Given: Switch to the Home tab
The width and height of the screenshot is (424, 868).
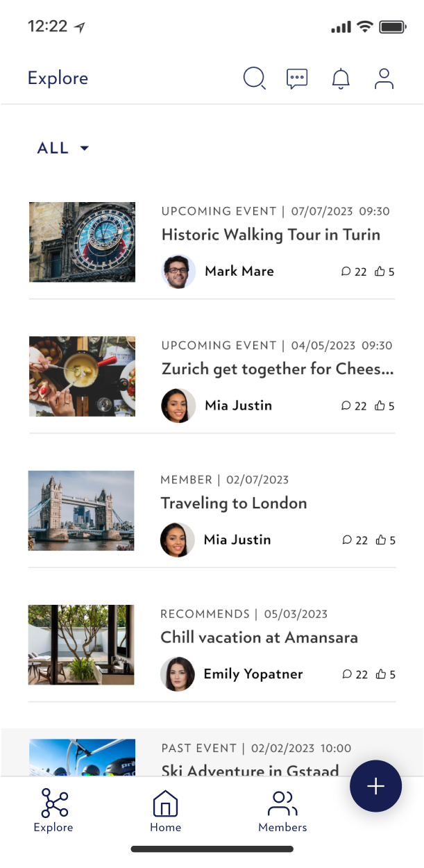Looking at the screenshot, I should pos(165,810).
